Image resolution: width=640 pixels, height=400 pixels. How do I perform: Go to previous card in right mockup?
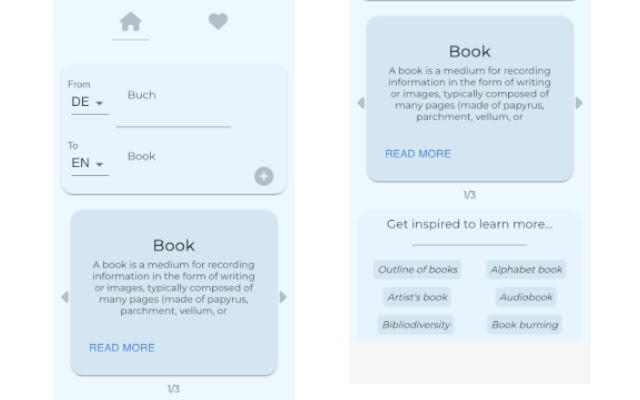[x=361, y=103]
